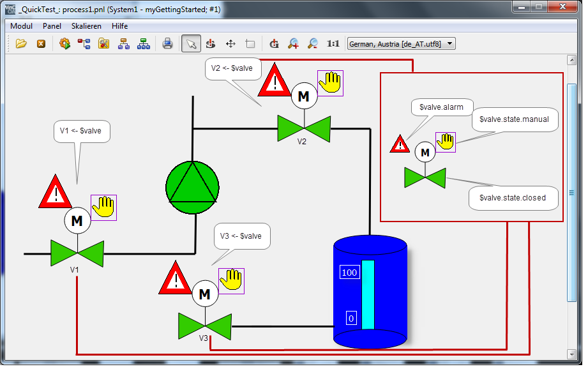Click the rectangle crop zoom icon
Screen dimensions: 588x376
[250, 44]
